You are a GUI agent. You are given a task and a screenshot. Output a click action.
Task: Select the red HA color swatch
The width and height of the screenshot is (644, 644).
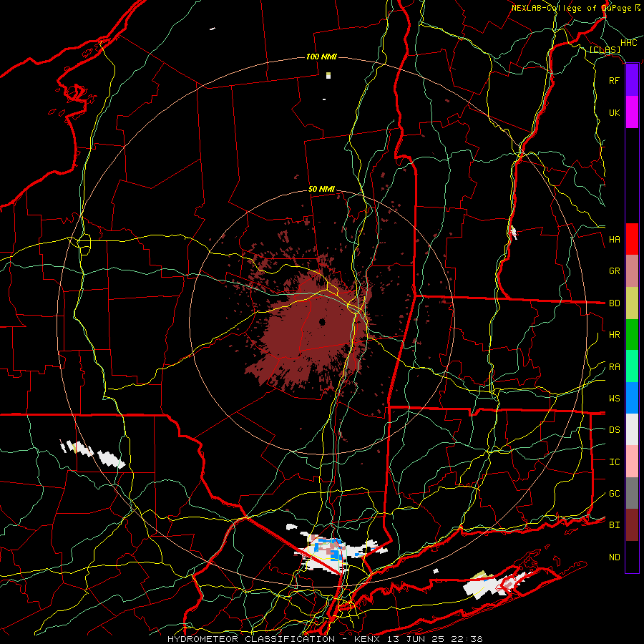click(x=632, y=239)
